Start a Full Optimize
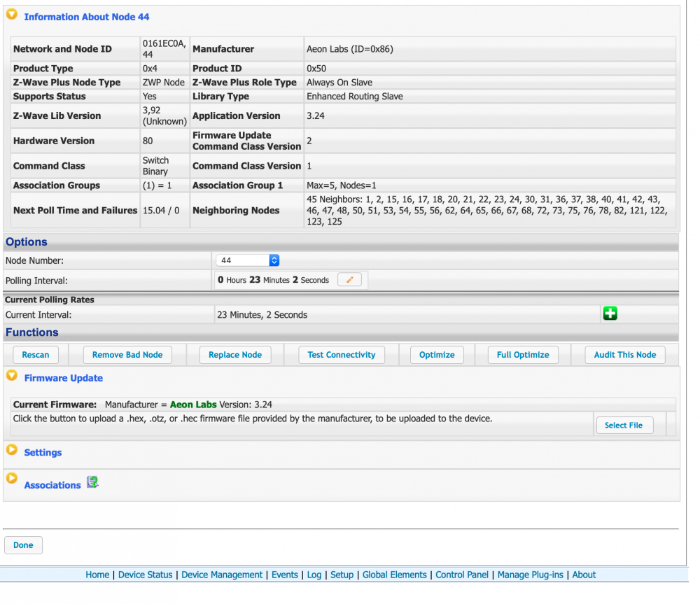Viewport: 700px width, 604px height. (523, 355)
